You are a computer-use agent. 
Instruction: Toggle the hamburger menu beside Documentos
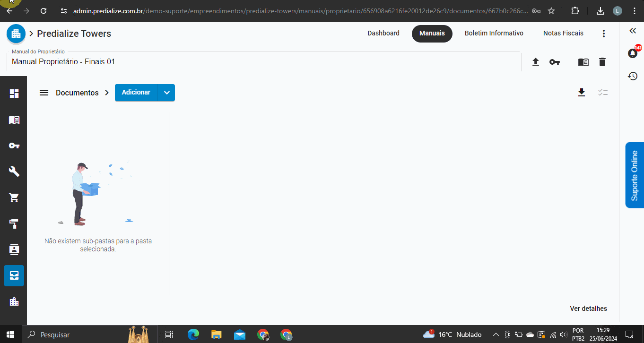click(x=44, y=93)
